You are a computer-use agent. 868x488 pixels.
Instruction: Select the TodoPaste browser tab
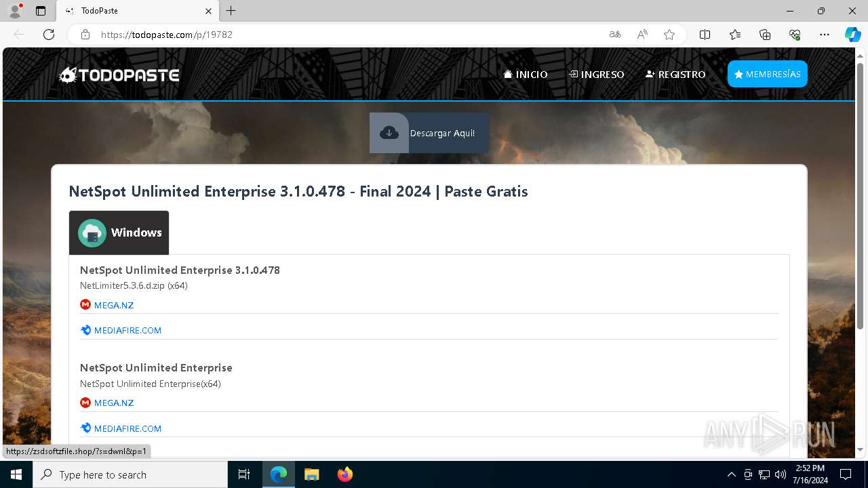pos(138,11)
